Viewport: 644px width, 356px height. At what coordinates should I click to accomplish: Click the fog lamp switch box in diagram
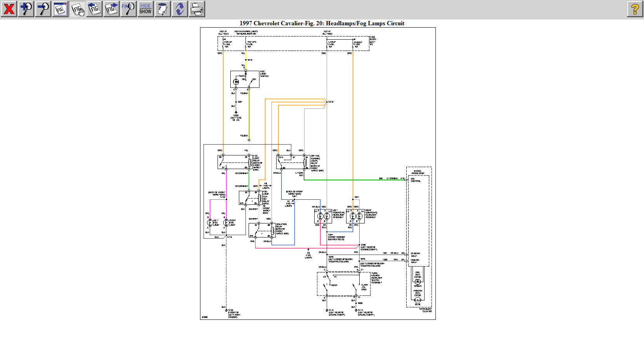(245, 79)
